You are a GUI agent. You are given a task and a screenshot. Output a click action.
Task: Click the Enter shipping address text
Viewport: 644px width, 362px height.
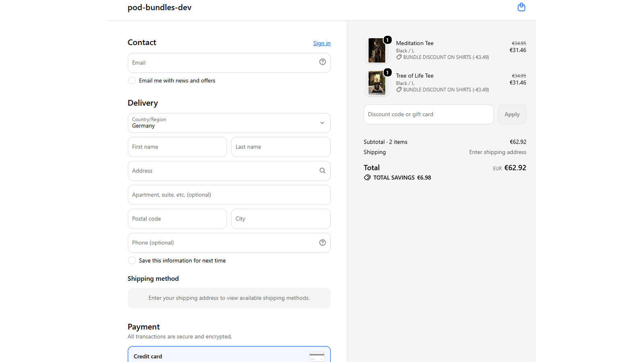(497, 152)
